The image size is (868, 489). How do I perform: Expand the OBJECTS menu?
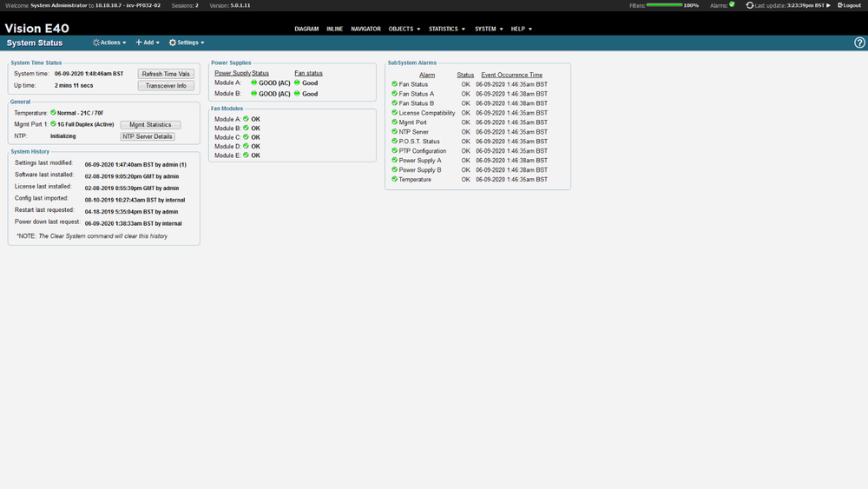click(404, 29)
